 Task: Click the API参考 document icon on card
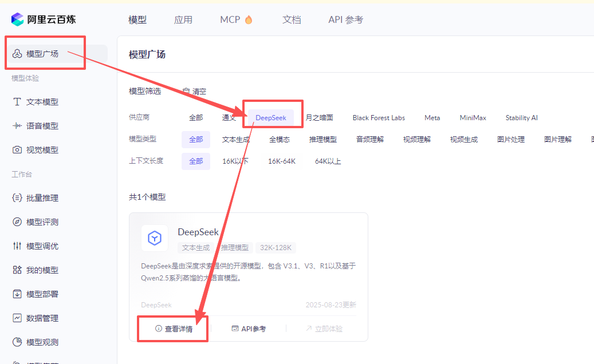235,329
